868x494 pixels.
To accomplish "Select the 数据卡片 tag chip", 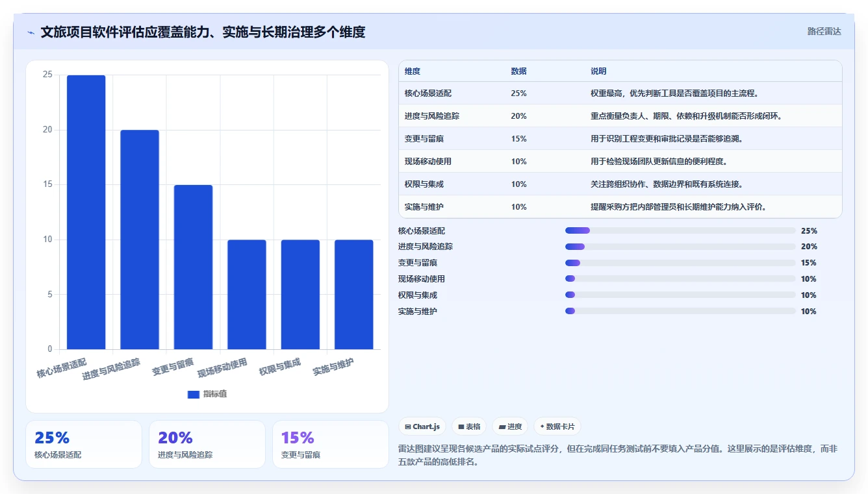I will [557, 426].
